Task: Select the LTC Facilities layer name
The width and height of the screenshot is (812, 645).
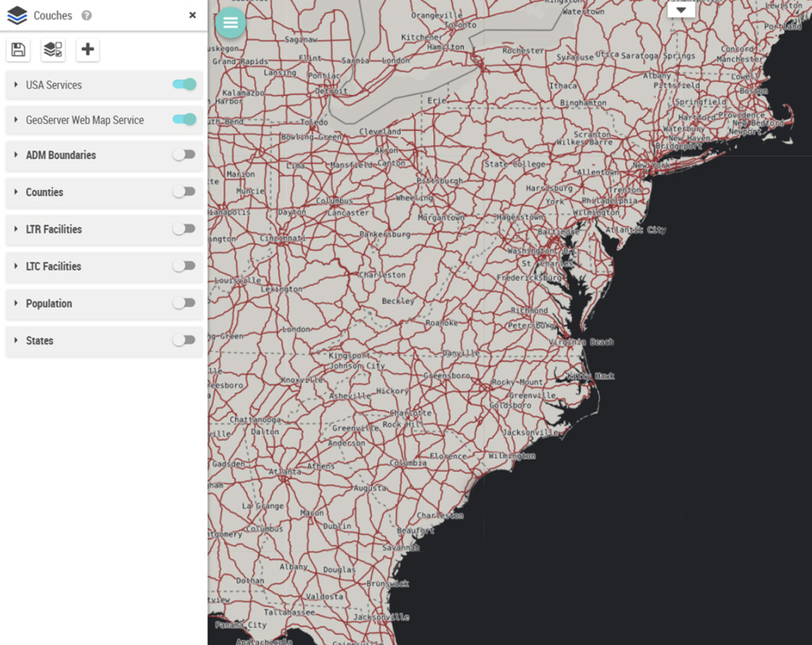Action: click(53, 267)
